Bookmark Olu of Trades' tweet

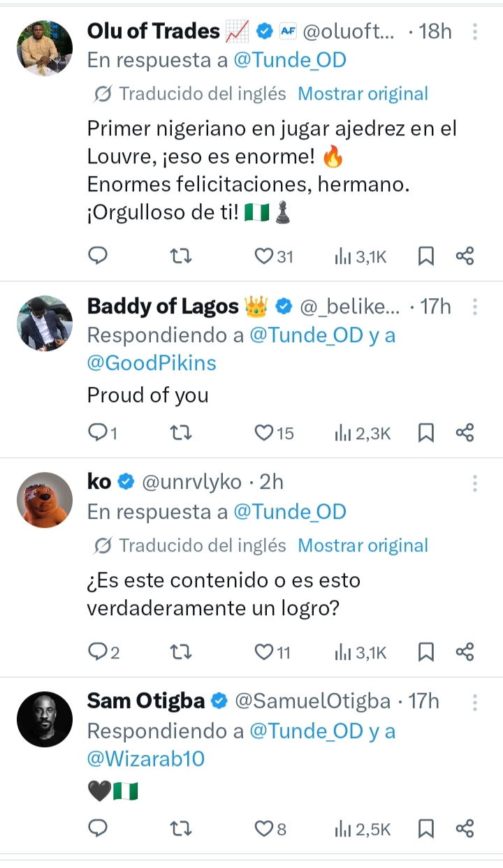click(x=425, y=256)
